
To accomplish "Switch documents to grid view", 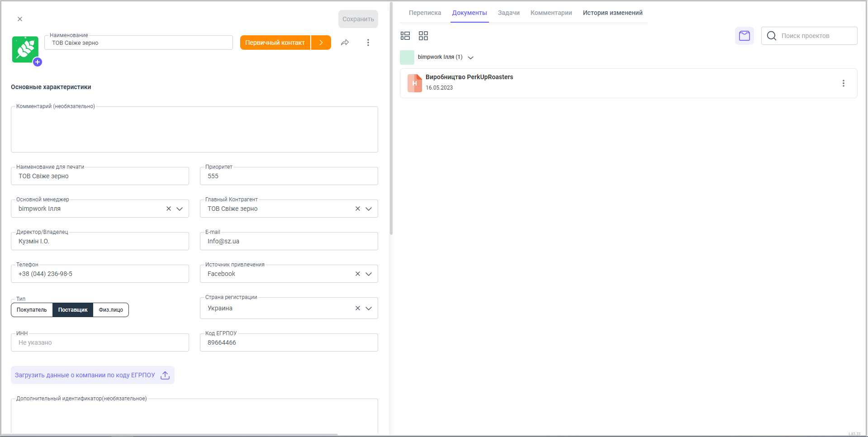I will point(423,36).
